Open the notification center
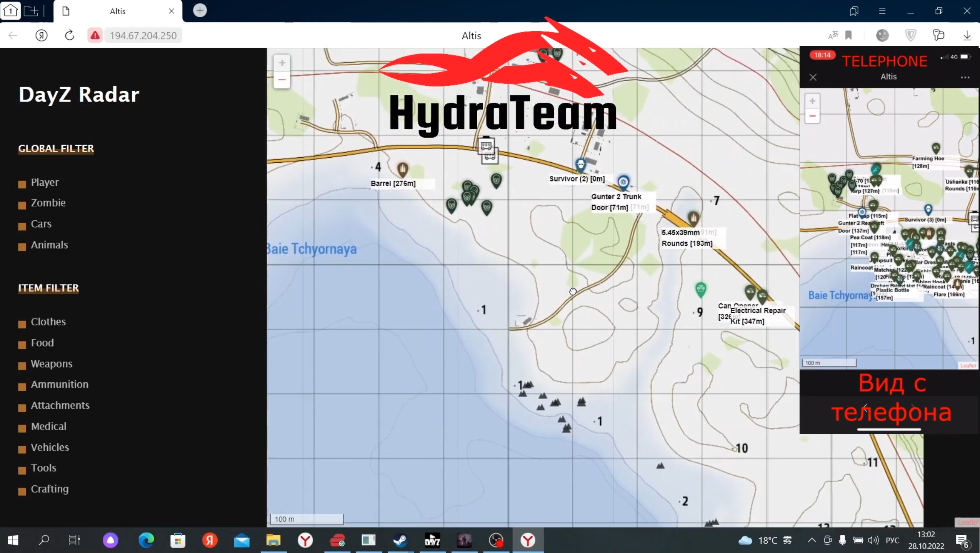 (962, 540)
